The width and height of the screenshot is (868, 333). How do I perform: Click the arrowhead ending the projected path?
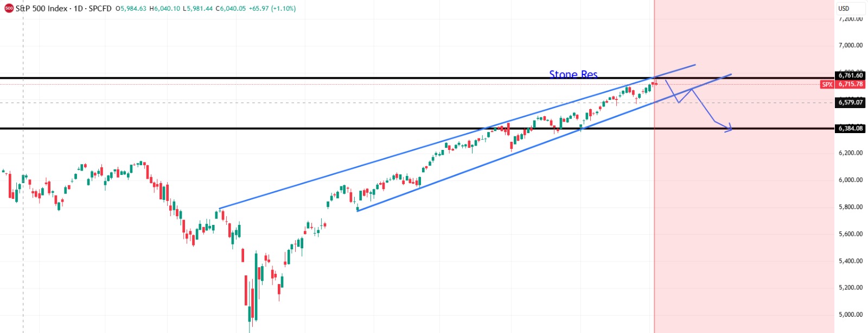coord(730,129)
